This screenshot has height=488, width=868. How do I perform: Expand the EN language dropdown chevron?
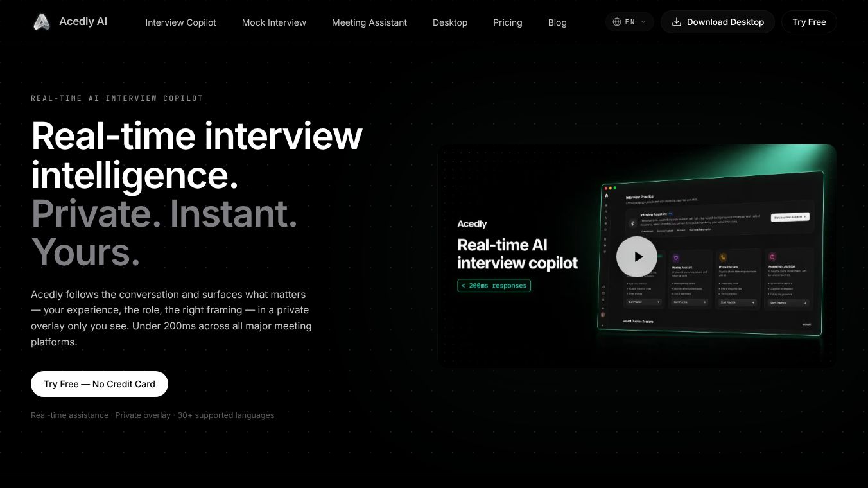coord(643,22)
